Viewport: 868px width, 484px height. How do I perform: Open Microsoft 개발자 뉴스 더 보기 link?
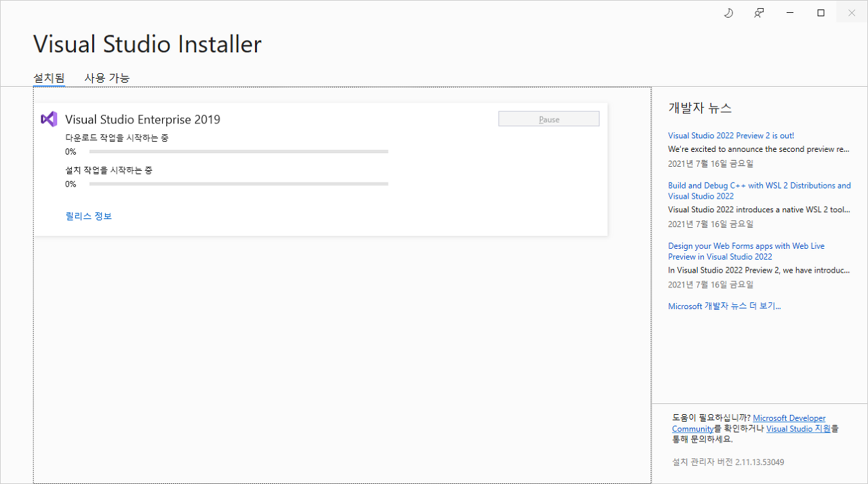(x=724, y=306)
